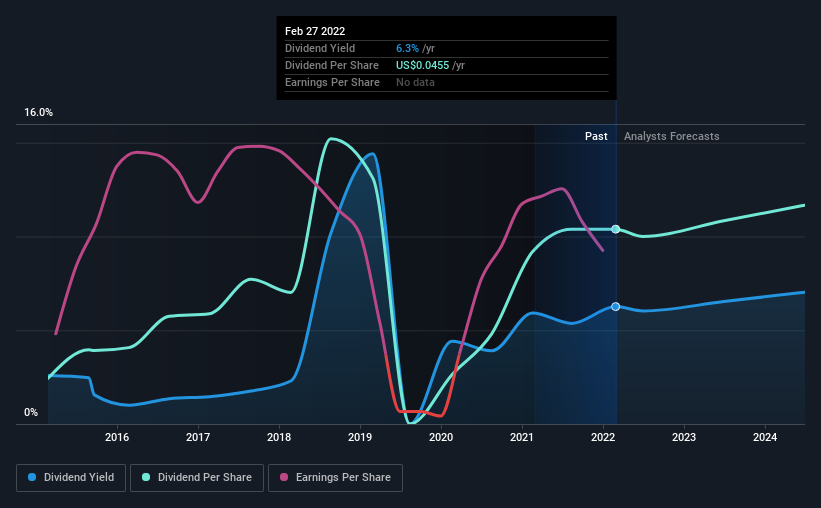The height and width of the screenshot is (508, 821).
Task: Click the teal Dividend Per Share legend dot
Action: [146, 477]
